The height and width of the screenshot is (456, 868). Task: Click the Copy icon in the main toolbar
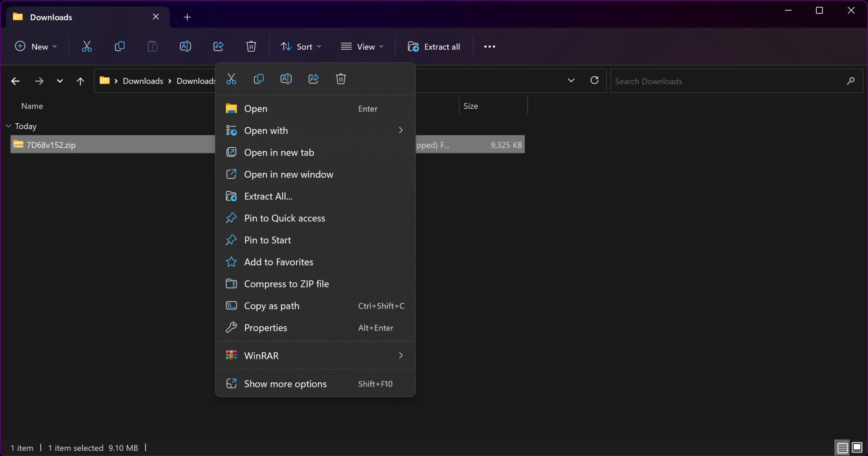(120, 47)
